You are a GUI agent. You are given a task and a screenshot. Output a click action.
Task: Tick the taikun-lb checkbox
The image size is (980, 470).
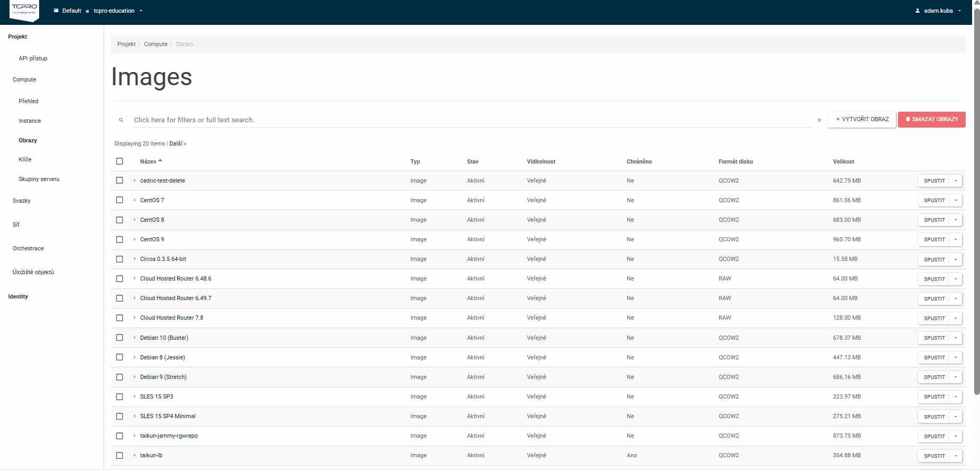tap(120, 455)
